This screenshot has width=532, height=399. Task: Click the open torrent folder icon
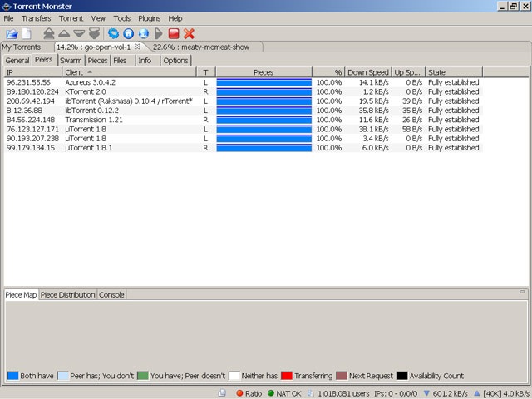pyautogui.click(x=12, y=33)
